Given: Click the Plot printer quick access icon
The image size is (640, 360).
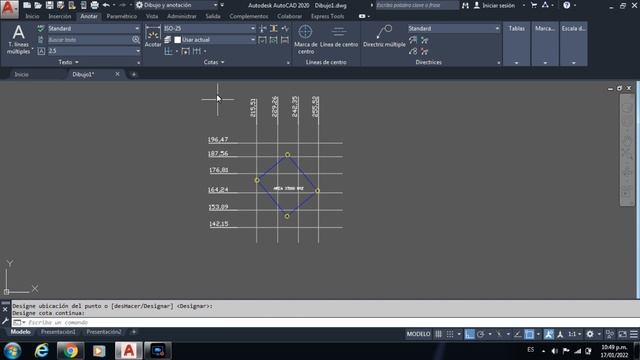Looking at the screenshot, I should (x=94, y=5).
